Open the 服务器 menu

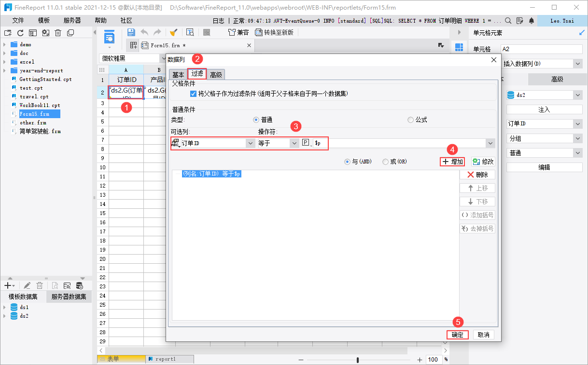pyautogui.click(x=72, y=21)
